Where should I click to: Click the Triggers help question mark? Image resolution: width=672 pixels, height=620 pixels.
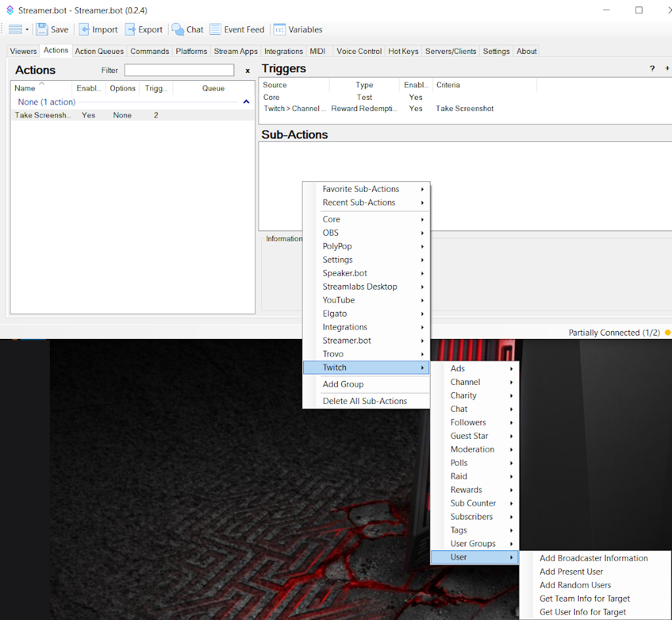point(652,68)
